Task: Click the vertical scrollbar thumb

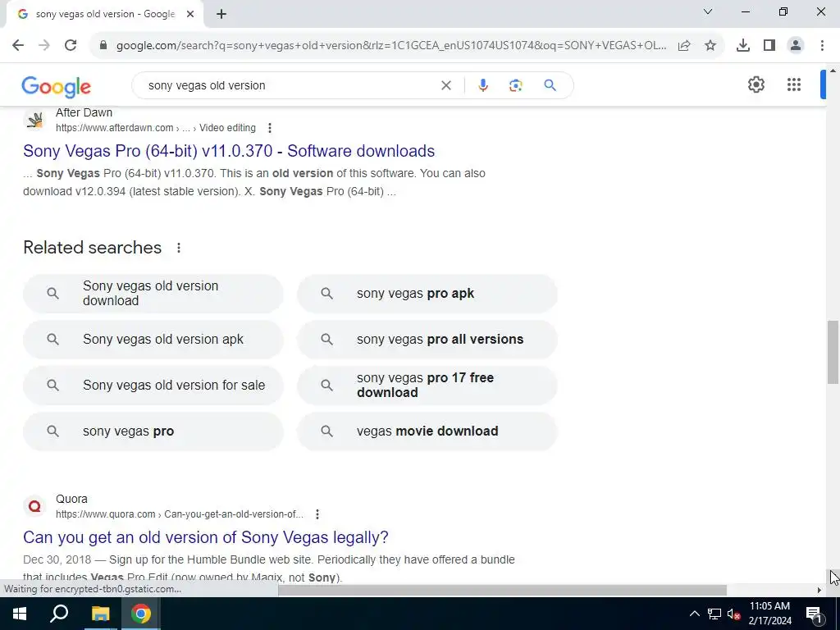Action: (x=833, y=352)
